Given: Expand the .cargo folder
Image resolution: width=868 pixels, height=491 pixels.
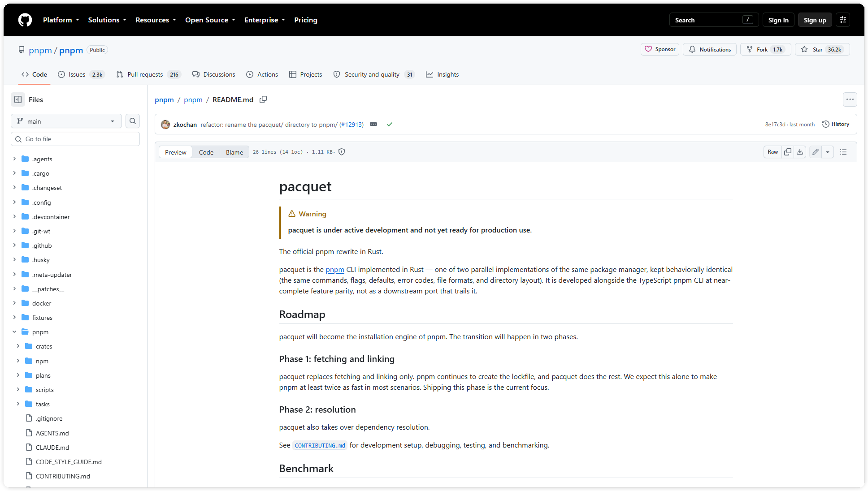Looking at the screenshot, I should 14,173.
